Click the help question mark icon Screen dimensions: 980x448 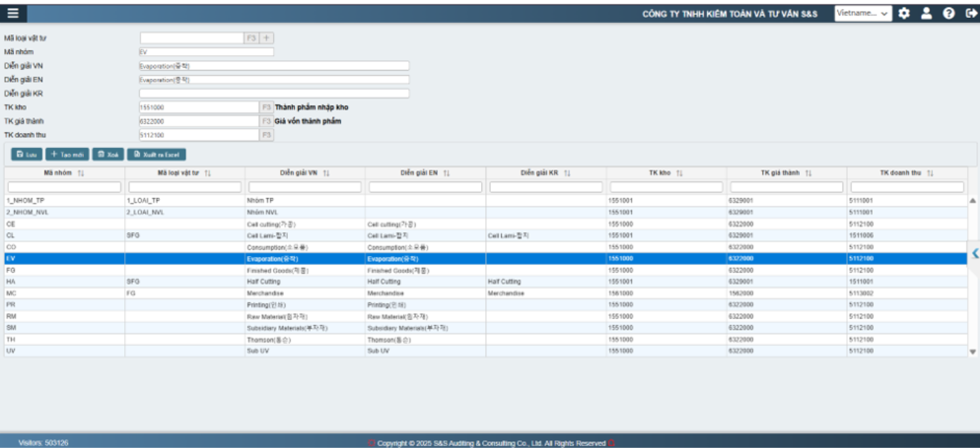(x=949, y=13)
